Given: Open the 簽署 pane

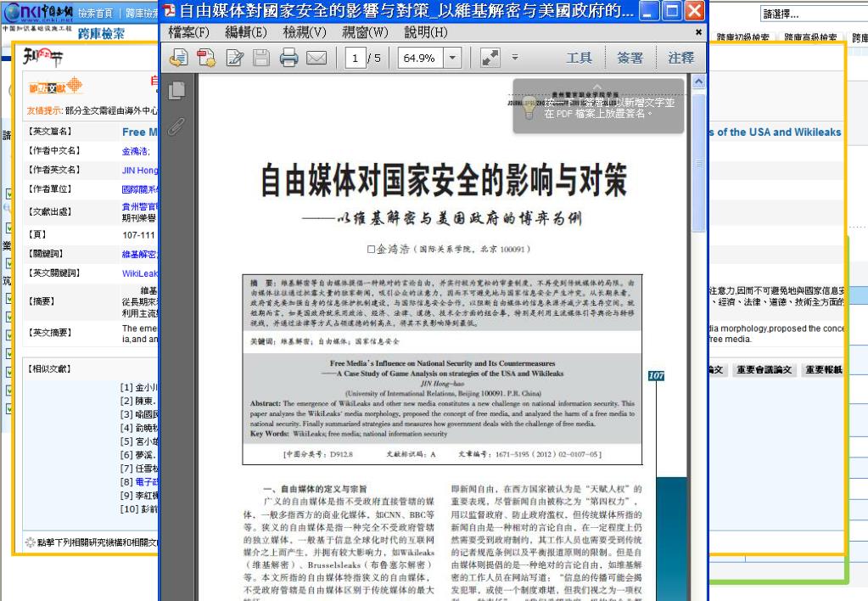Looking at the screenshot, I should [x=630, y=58].
